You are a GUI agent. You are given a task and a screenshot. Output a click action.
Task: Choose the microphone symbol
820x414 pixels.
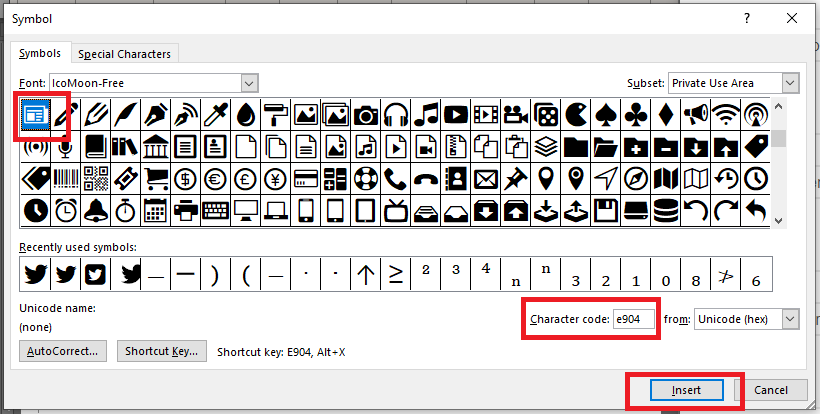point(65,147)
